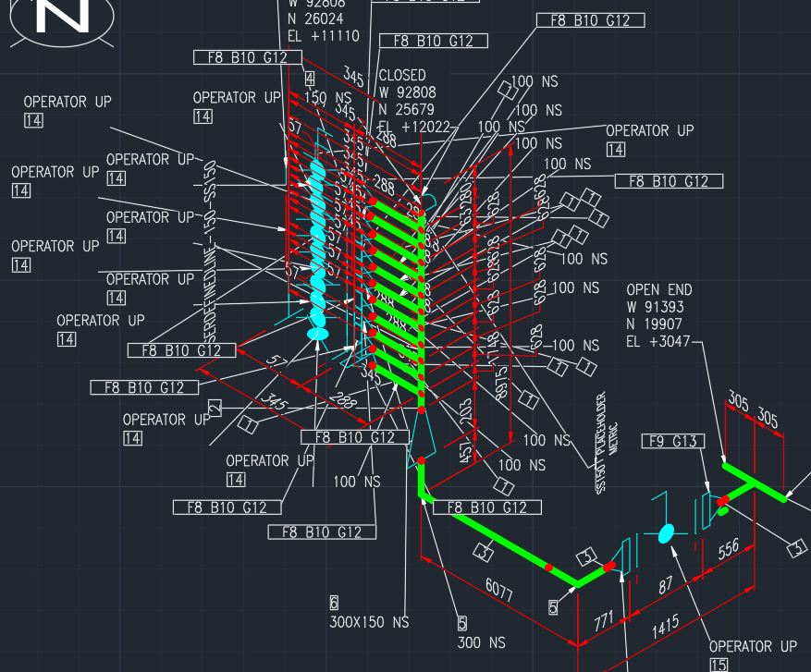
Task: Select the USERDEFINEDLINE-150-SS150 vertical label
Action: (x=210, y=252)
